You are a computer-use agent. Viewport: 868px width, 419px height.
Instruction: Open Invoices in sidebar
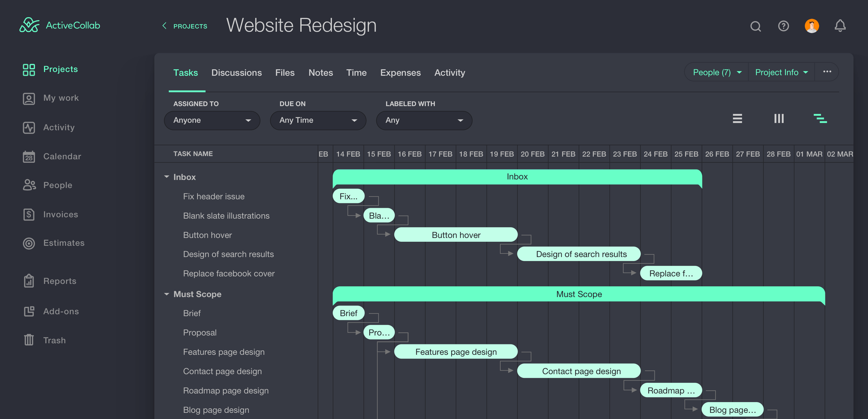(50, 214)
